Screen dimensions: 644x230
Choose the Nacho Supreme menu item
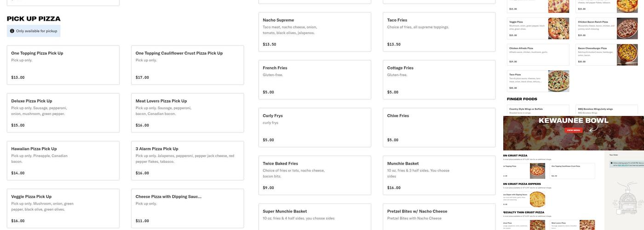tap(315, 32)
